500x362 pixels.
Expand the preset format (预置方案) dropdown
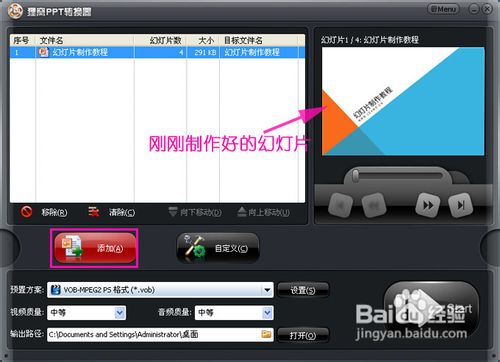(267, 290)
